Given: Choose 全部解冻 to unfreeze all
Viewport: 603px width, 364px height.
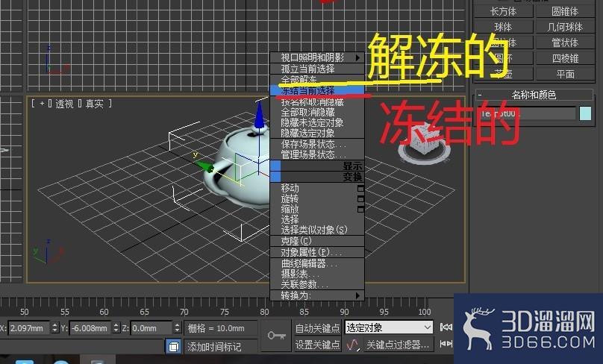Looking at the screenshot, I should tap(317, 80).
